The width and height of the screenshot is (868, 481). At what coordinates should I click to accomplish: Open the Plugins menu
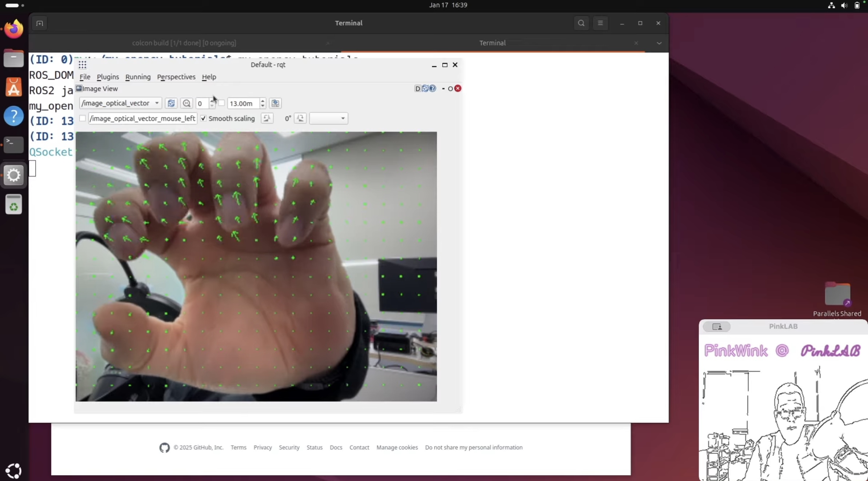tap(108, 77)
